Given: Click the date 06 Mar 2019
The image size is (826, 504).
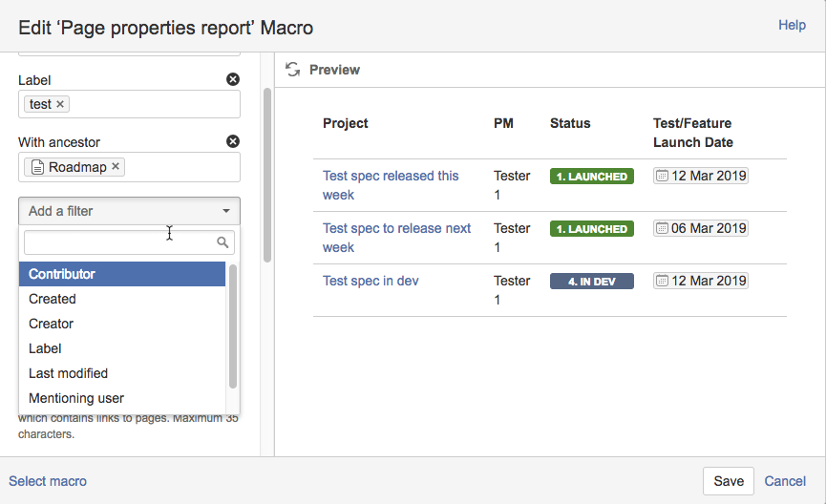Looking at the screenshot, I should click(x=709, y=228).
